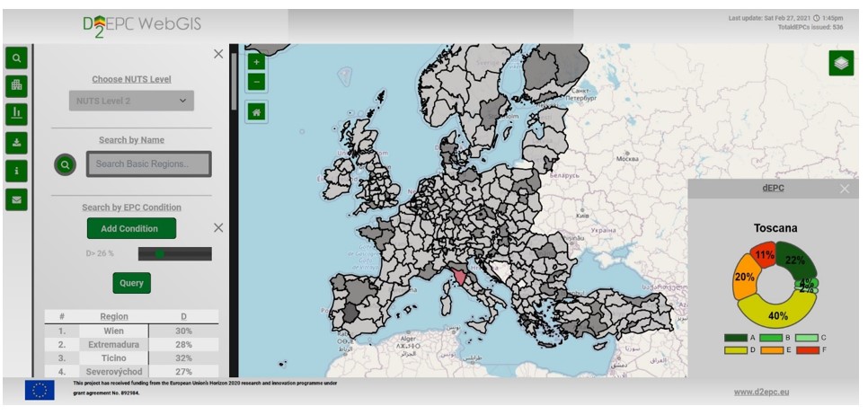Open the map layers switcher icon

[841, 63]
